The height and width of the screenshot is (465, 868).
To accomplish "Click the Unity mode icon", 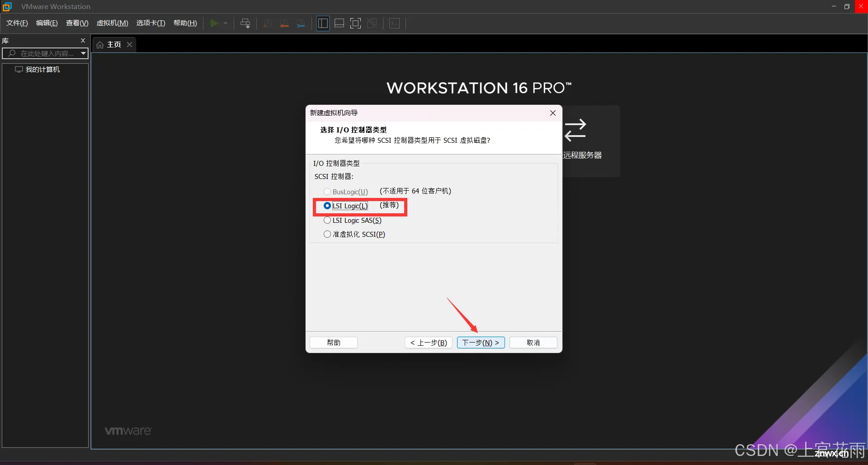I will click(372, 23).
